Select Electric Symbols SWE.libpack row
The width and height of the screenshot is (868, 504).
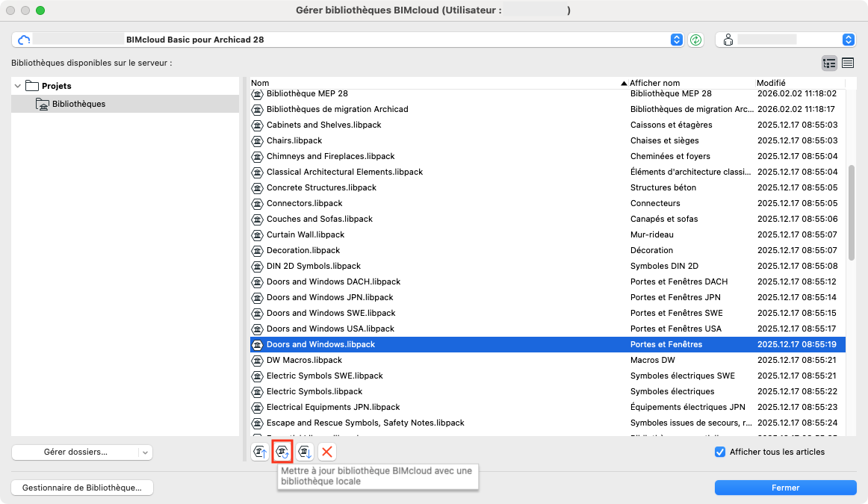(x=548, y=376)
